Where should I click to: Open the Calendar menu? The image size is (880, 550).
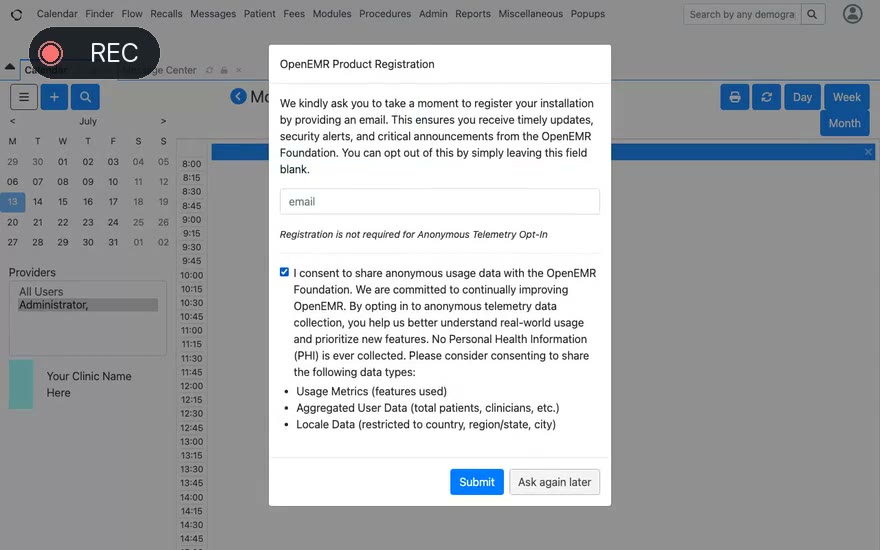pyautogui.click(x=57, y=14)
